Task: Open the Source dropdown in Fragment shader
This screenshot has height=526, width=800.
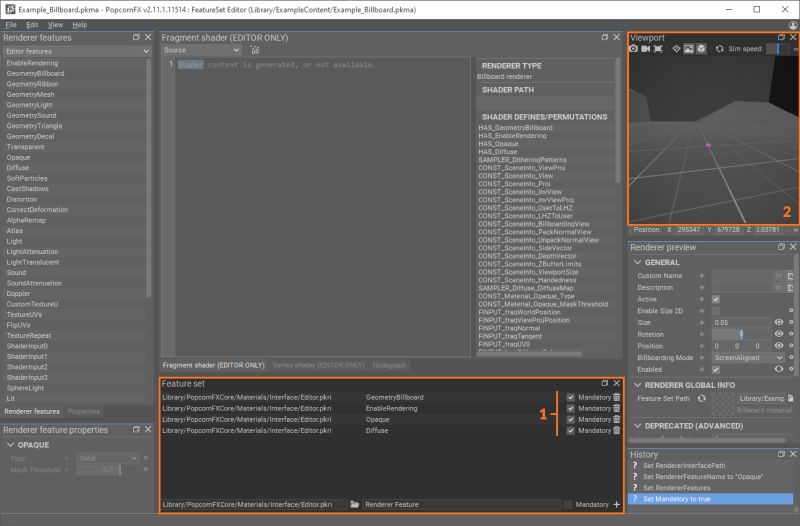Action: click(x=202, y=50)
